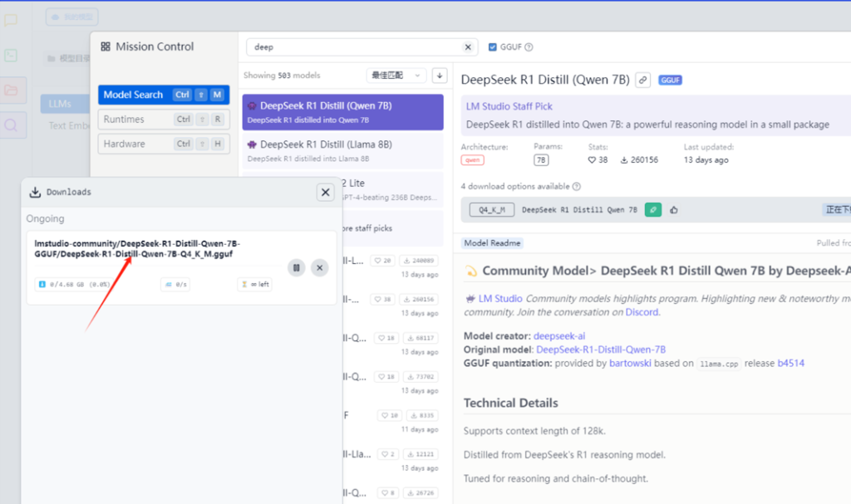Click the 7B params badge
Viewport: 851px width, 504px height.
click(541, 160)
